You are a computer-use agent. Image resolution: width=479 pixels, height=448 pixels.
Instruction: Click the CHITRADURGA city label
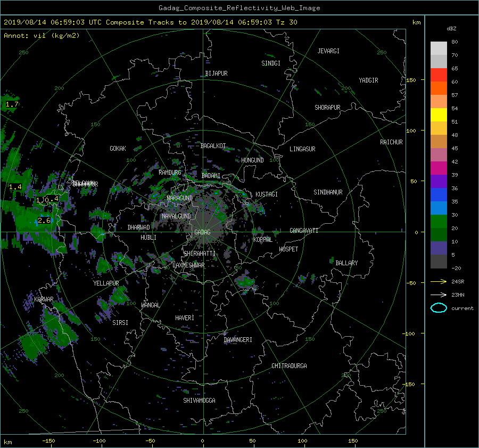289,366
